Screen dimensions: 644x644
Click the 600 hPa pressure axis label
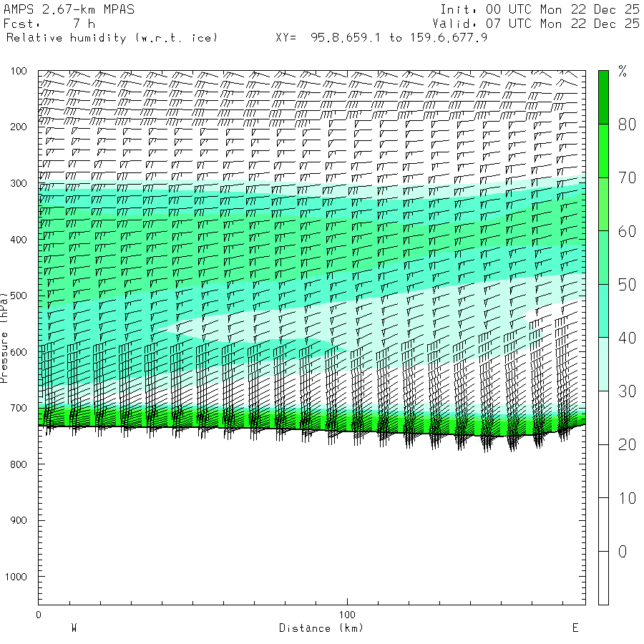(19, 352)
